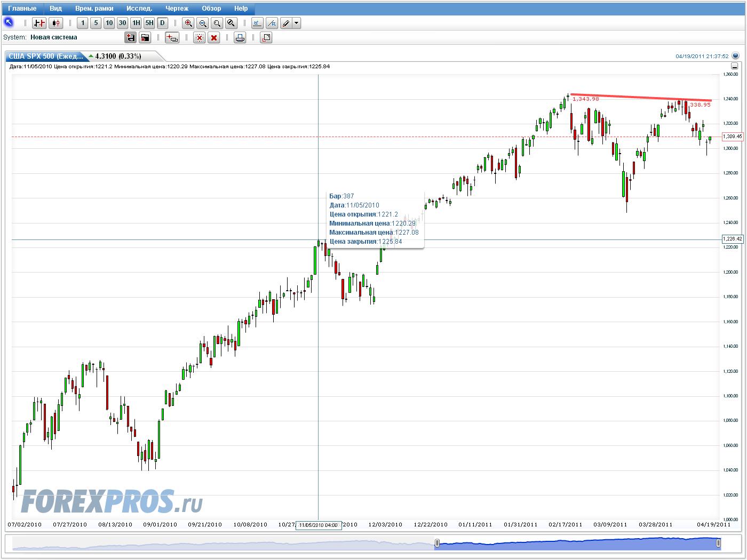Toggle the daily D timeframe
747x560 pixels.
[162, 23]
